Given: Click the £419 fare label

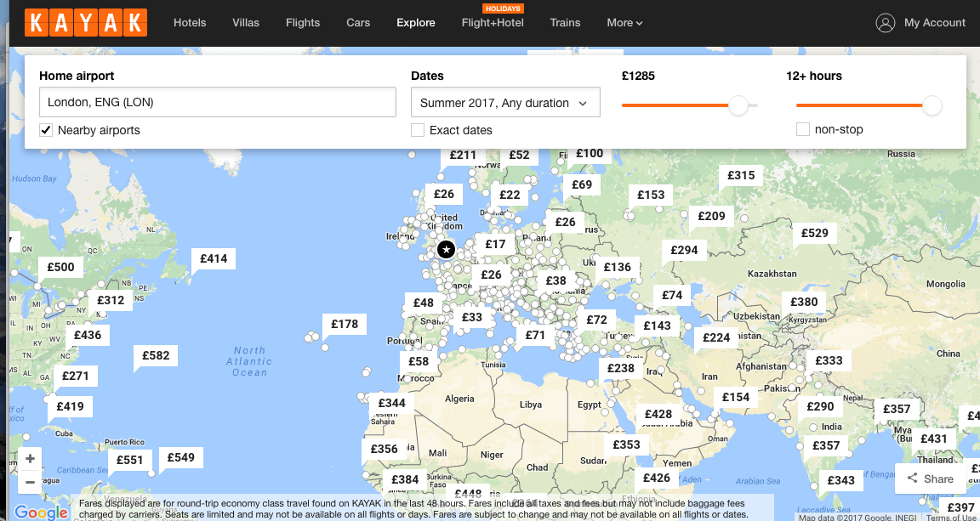Looking at the screenshot, I should coord(70,406).
